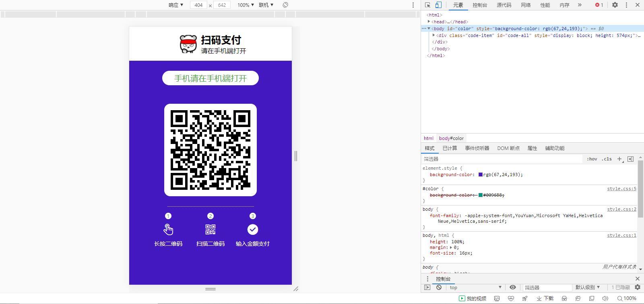Screen dimensions: 644x304
Task: Expand the head element node
Action: pyautogui.click(x=429, y=22)
